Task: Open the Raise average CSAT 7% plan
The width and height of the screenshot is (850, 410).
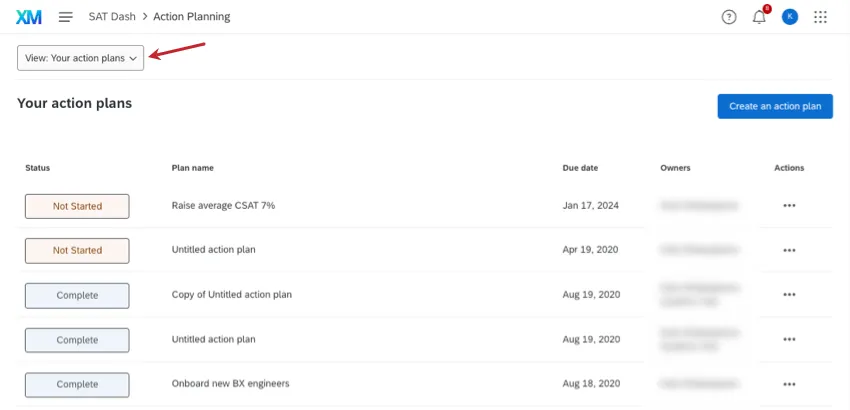Action: 223,206
